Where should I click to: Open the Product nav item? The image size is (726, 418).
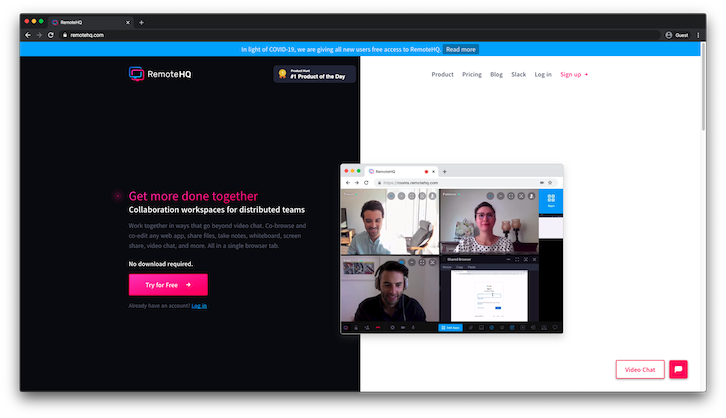[x=442, y=74]
